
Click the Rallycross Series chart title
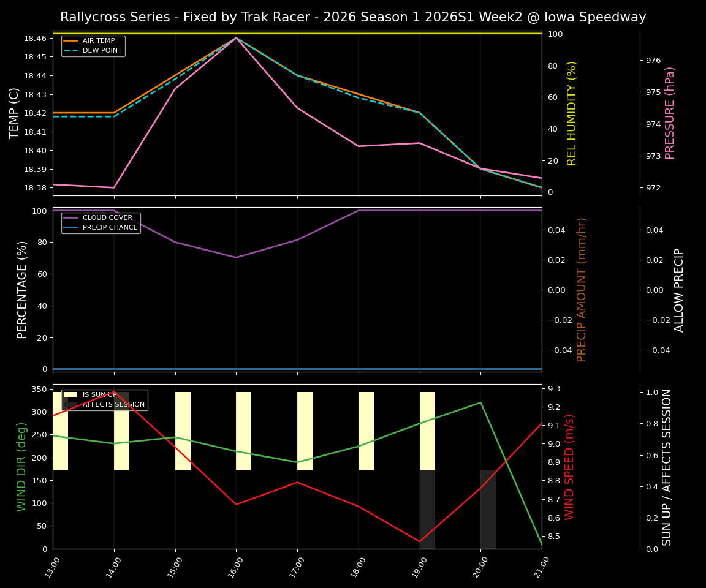(x=353, y=17)
